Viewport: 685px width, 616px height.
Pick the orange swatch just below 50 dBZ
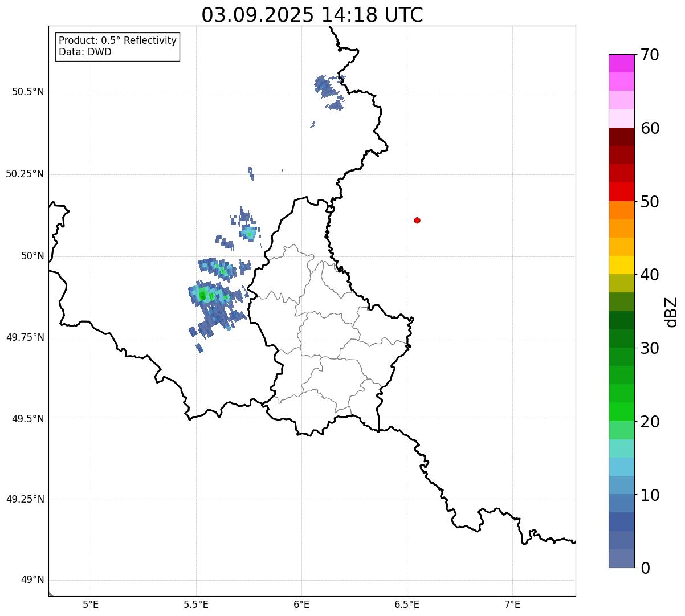click(622, 210)
